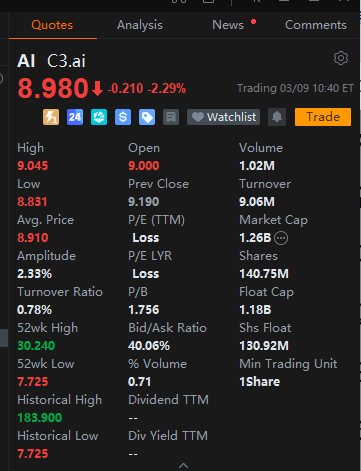The height and width of the screenshot is (471, 361).
Task: Switch to the Quotes tab
Action: (x=52, y=25)
